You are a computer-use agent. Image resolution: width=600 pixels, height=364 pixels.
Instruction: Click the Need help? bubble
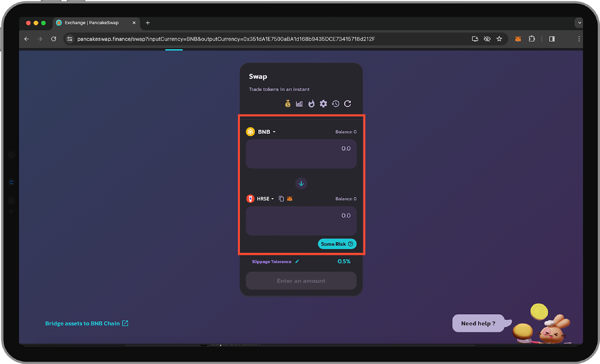(x=478, y=323)
